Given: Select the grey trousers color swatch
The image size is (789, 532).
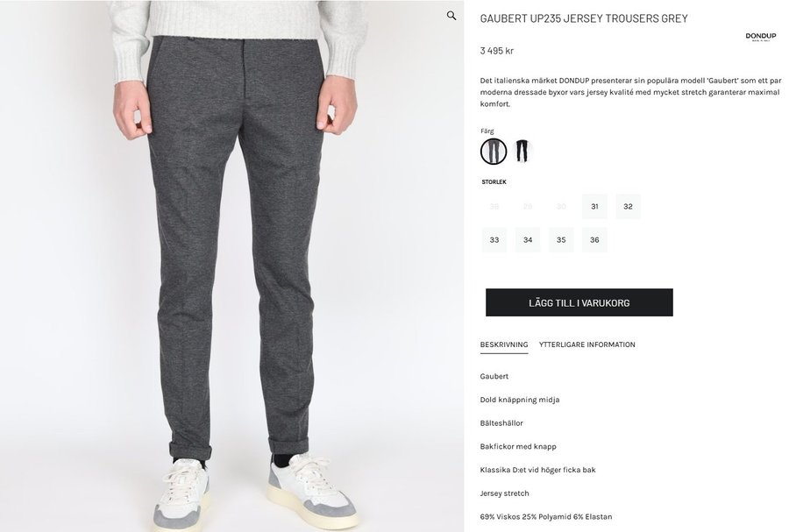Looking at the screenshot, I should point(493,152).
